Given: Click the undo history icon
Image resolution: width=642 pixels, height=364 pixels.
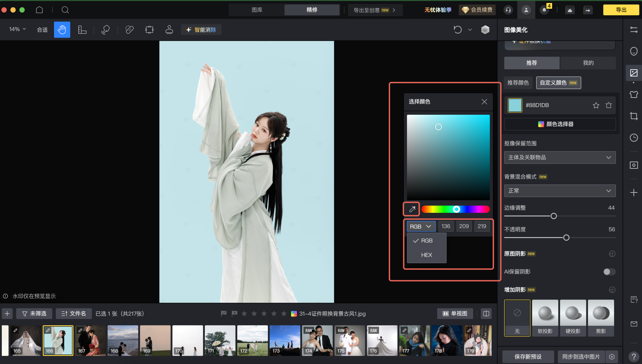Looking at the screenshot, I should (x=458, y=30).
